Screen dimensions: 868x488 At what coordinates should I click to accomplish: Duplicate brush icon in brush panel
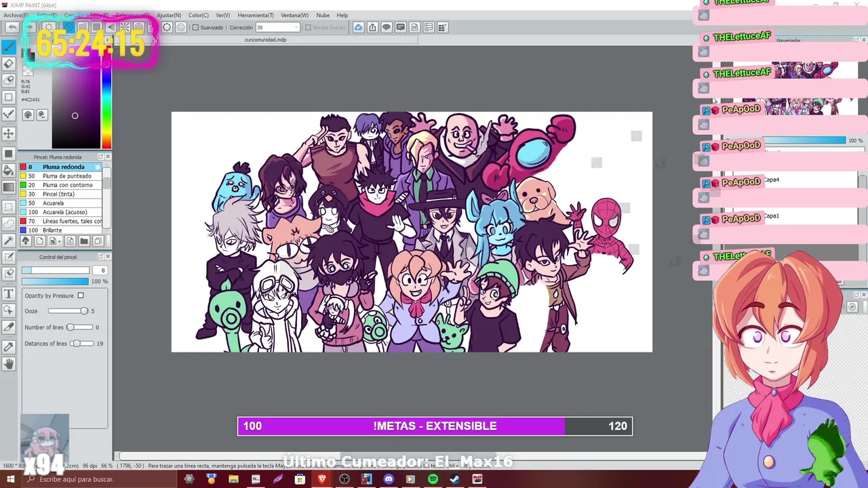tap(98, 241)
